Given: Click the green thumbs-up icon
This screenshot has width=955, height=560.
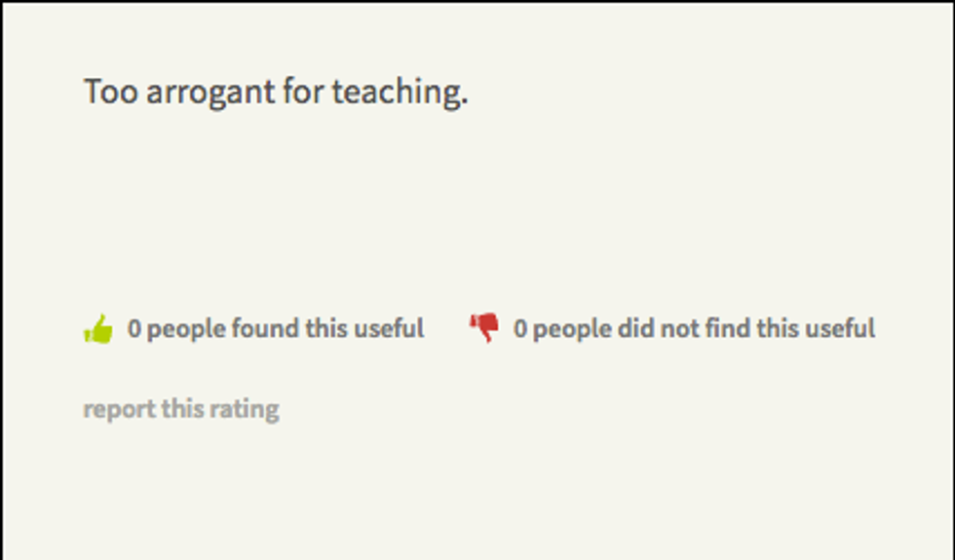Looking at the screenshot, I should pyautogui.click(x=98, y=329).
